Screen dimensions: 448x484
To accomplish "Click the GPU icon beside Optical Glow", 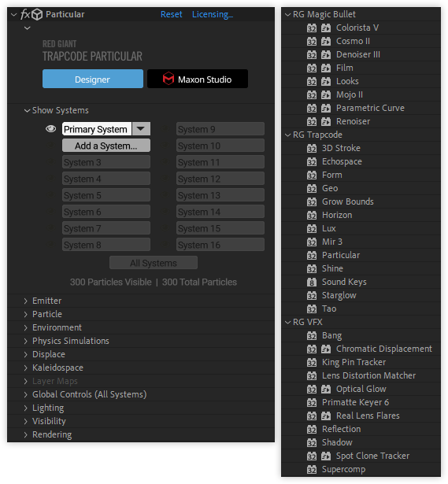I will pyautogui.click(x=325, y=390).
